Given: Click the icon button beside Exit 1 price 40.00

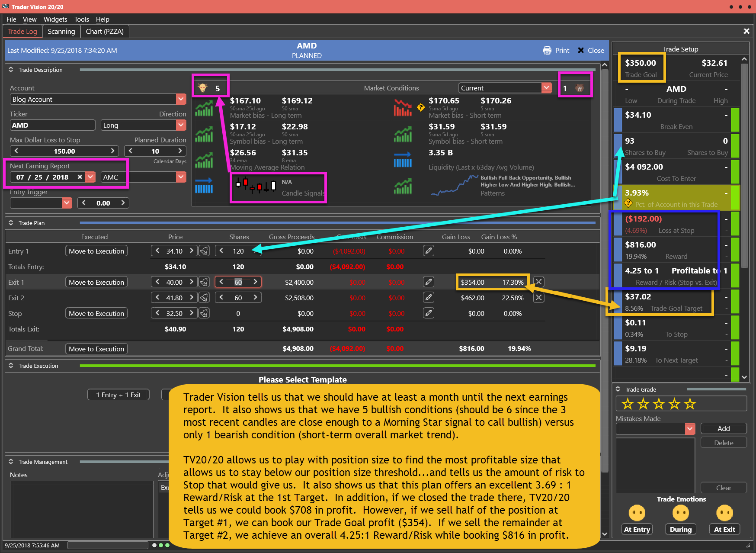Looking at the screenshot, I should 205,282.
